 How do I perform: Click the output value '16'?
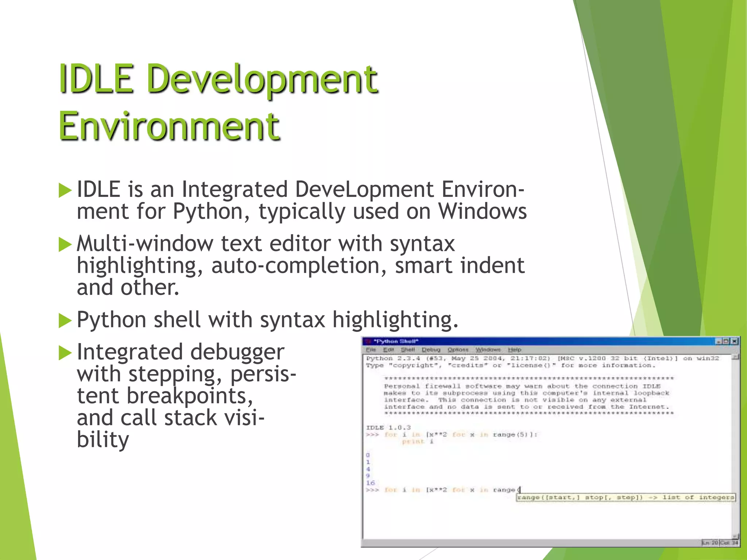tap(370, 483)
